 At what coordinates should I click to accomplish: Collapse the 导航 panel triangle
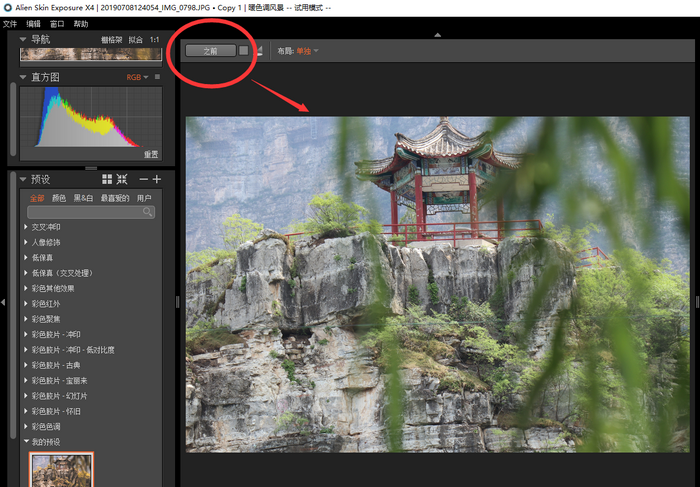tap(23, 40)
